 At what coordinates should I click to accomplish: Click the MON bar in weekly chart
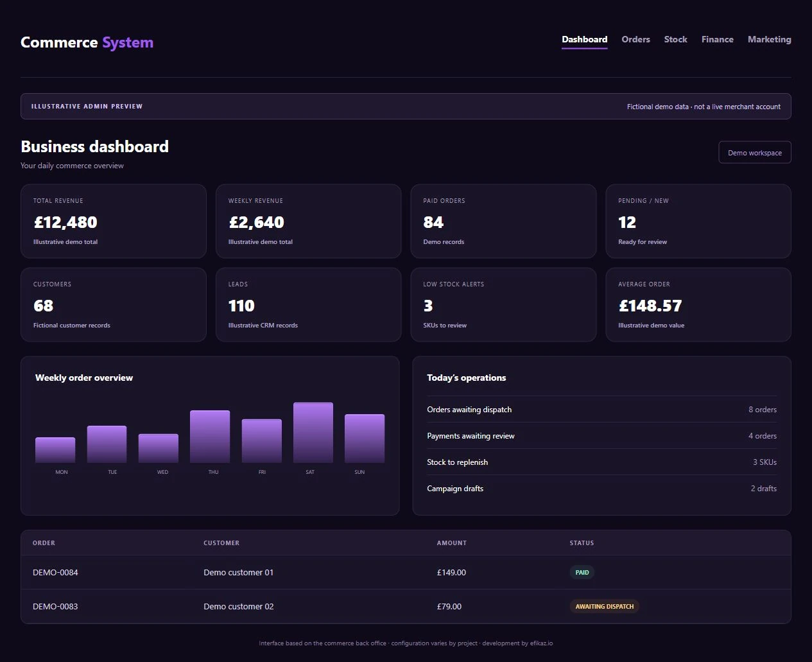pos(55,450)
